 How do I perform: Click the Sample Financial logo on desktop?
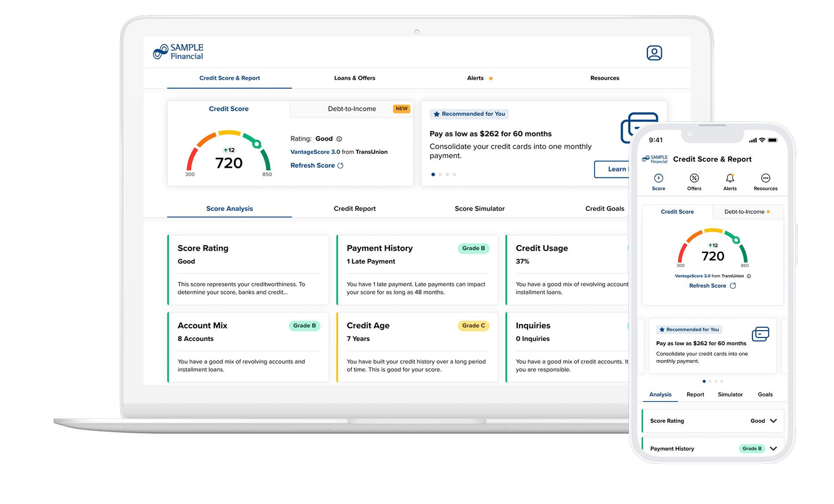click(178, 52)
